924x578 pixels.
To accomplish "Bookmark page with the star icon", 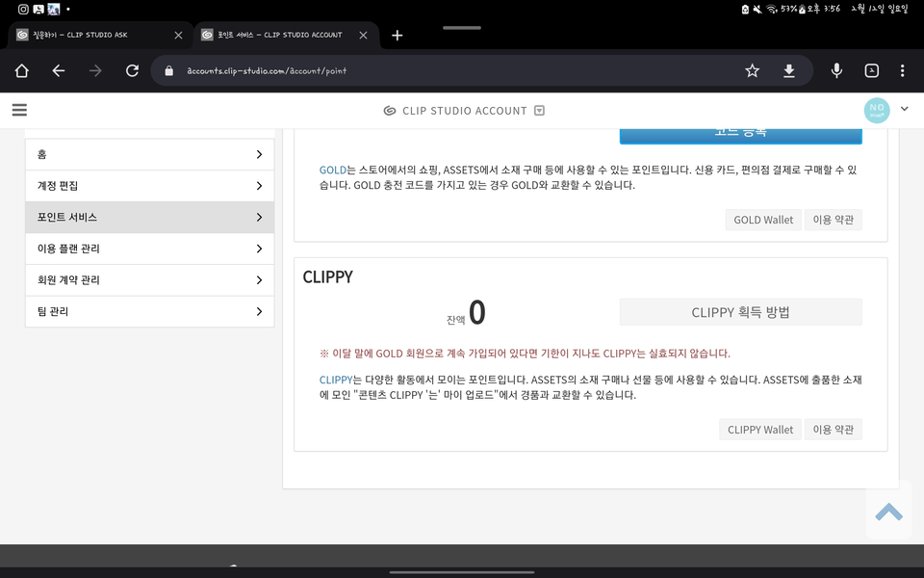I will pyautogui.click(x=752, y=70).
